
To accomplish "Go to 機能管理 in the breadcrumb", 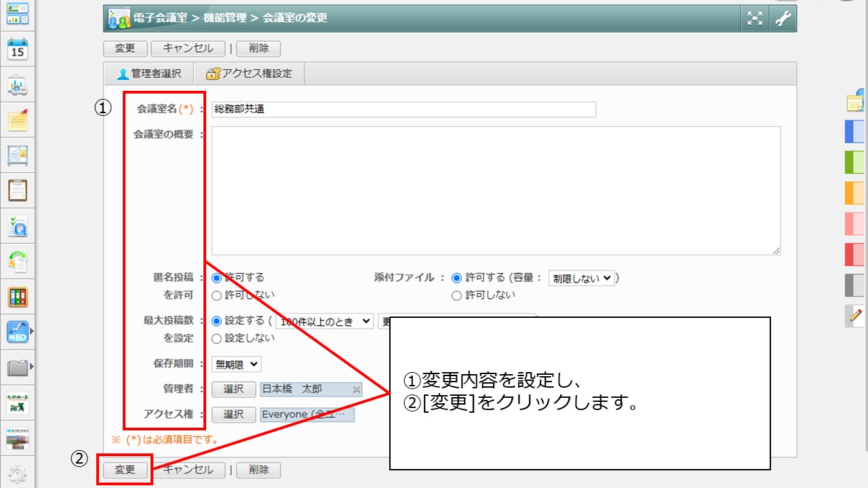I will [224, 18].
